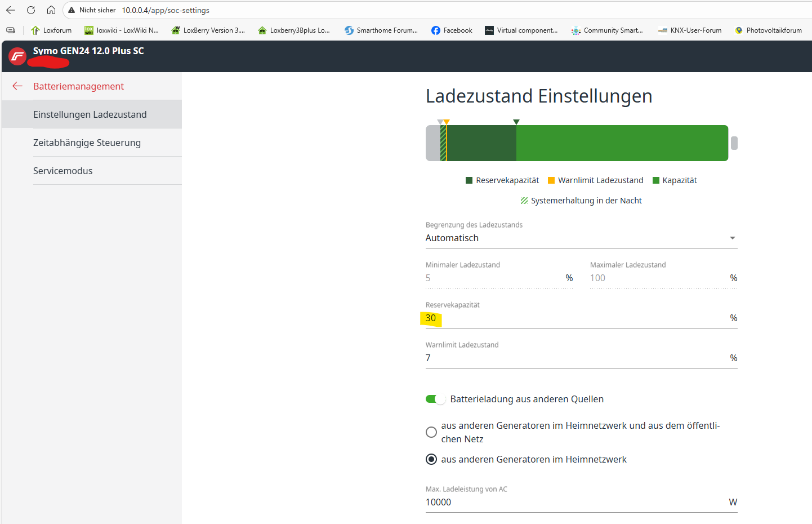Click the Kapazität legend swatch
Screen dimensions: 812x524
[656, 180]
